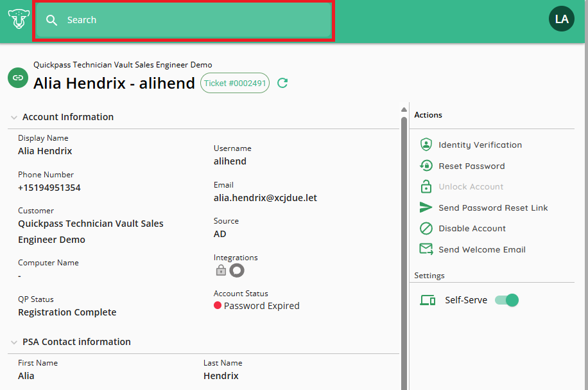Choose Send Password Reset Link
This screenshot has height=390, width=588.
pos(483,208)
